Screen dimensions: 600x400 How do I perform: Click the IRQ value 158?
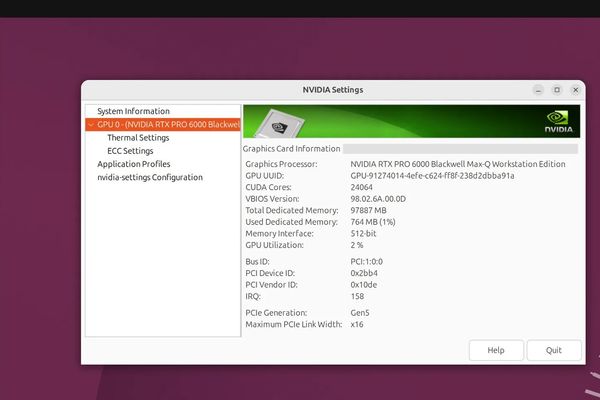click(357, 296)
